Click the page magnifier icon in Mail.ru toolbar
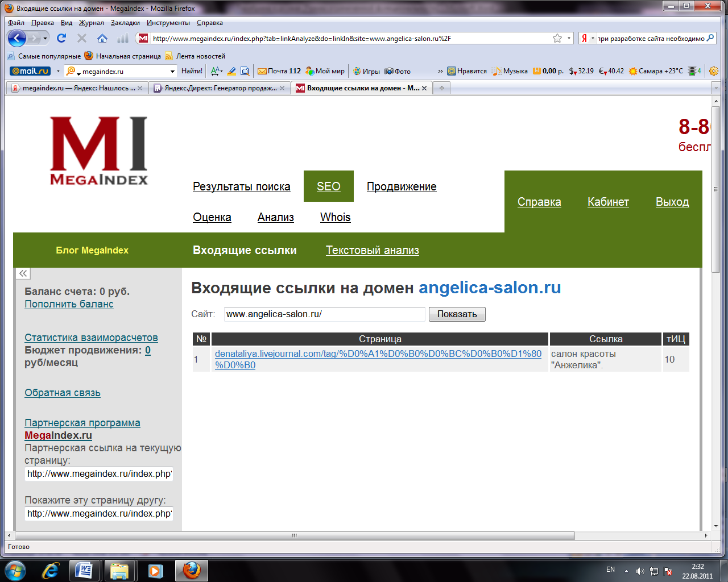The width and height of the screenshot is (728, 582). click(x=245, y=71)
